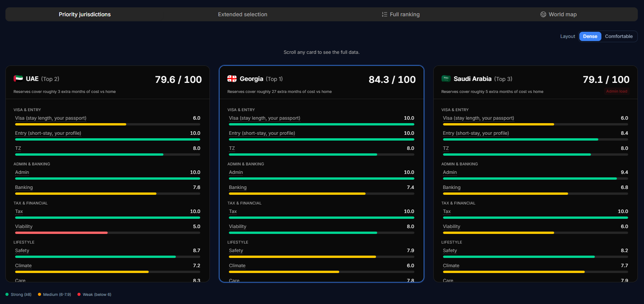Click the World map globe icon
Viewport: 644px width, 304px height.
point(543,14)
